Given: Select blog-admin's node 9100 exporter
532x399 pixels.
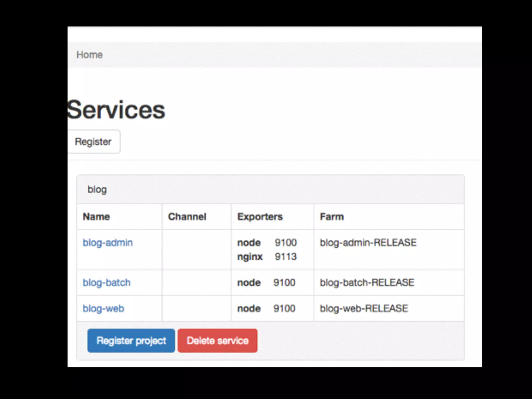Looking at the screenshot, I should coord(267,243).
